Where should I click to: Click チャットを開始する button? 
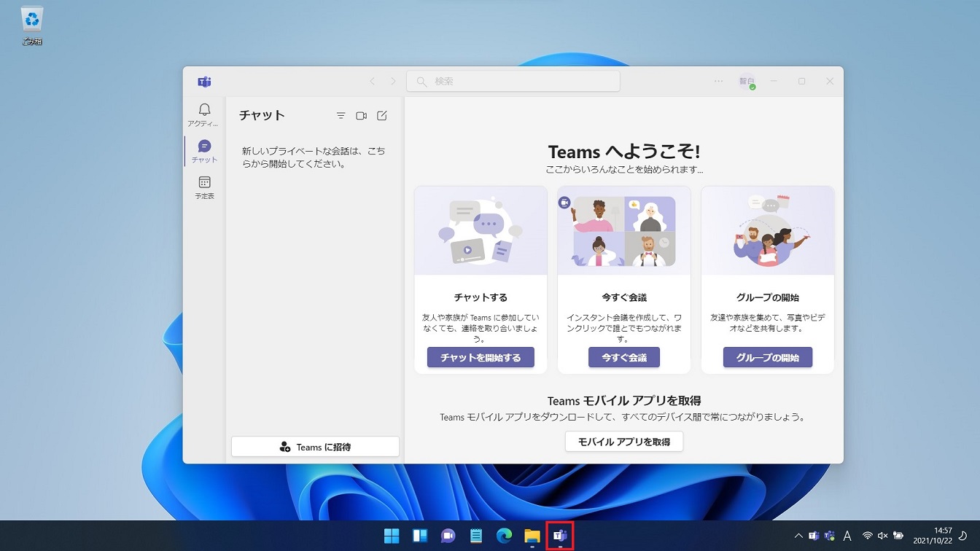pos(481,357)
